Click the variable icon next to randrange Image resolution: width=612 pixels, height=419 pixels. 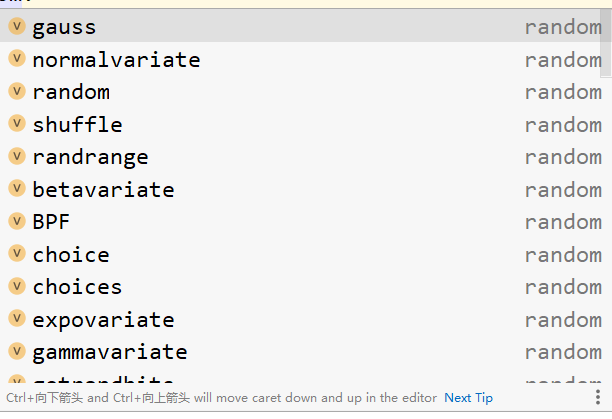pyautogui.click(x=17, y=157)
